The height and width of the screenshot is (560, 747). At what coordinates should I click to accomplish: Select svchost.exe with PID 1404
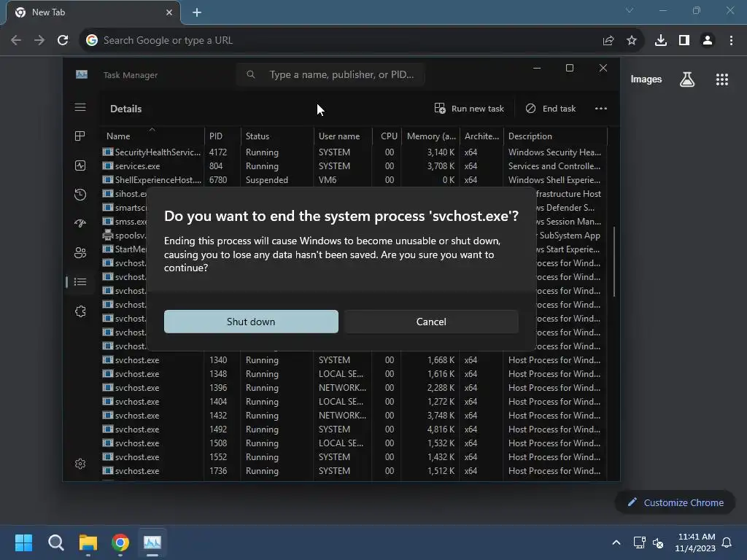coord(354,402)
